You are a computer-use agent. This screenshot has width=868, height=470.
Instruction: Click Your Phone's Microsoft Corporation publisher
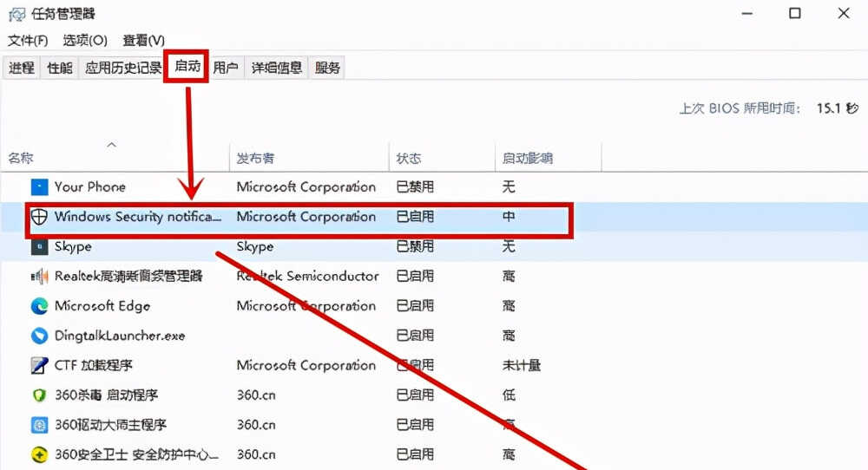click(306, 187)
